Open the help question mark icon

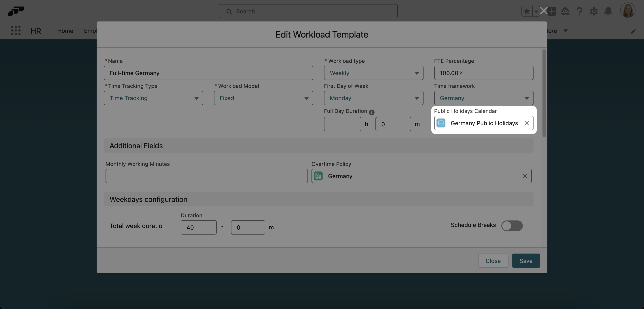(579, 11)
